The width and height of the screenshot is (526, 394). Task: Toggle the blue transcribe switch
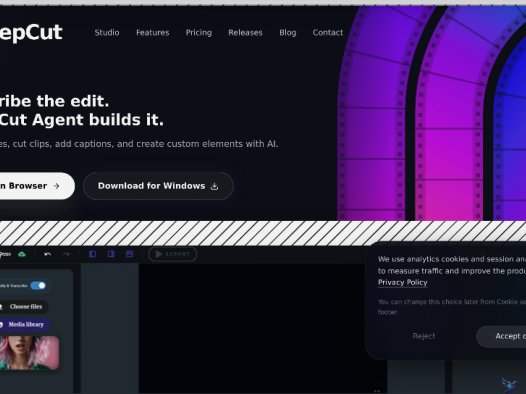(x=38, y=286)
